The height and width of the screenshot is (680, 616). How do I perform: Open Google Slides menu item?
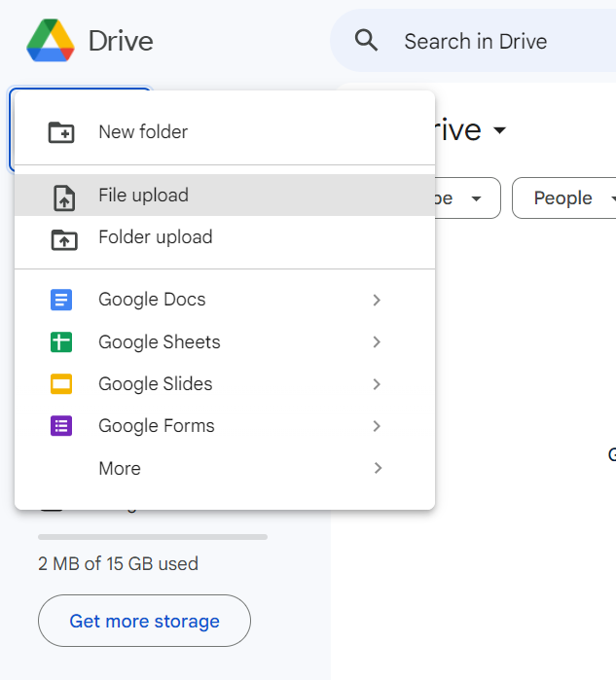[x=225, y=384]
